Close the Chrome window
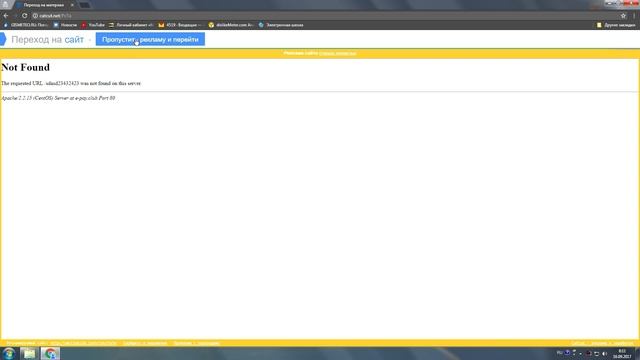 [x=632, y=3]
